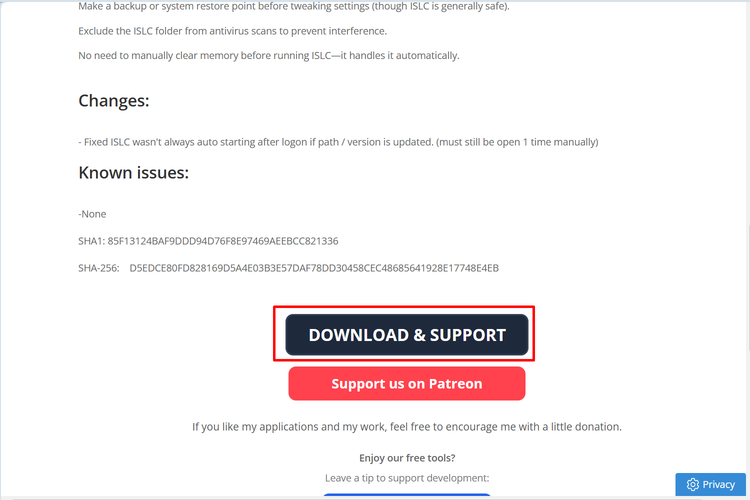The width and height of the screenshot is (750, 500).
Task: Click the manually clear memory tip line
Action: pos(269,56)
